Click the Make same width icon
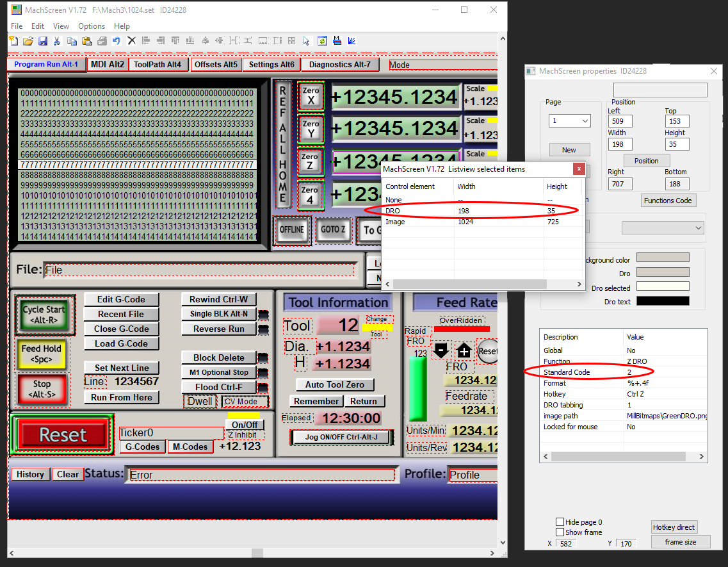This screenshot has height=567, width=728. pos(263,41)
